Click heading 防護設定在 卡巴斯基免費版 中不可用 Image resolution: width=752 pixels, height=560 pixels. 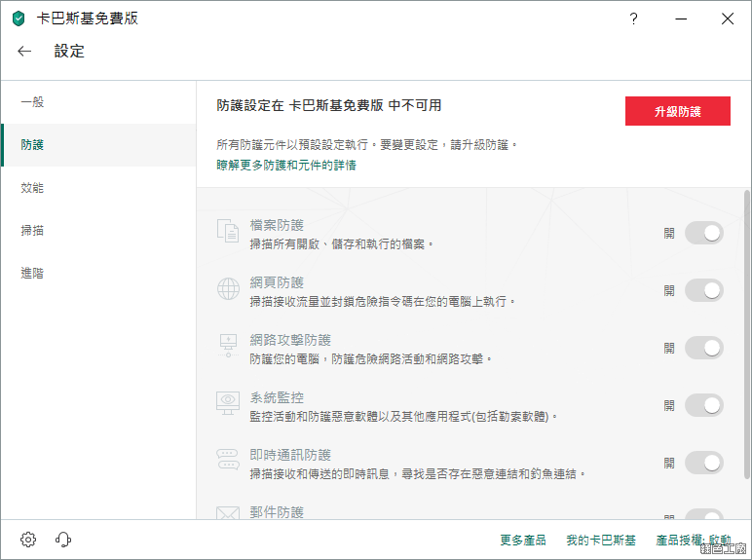[329, 105]
